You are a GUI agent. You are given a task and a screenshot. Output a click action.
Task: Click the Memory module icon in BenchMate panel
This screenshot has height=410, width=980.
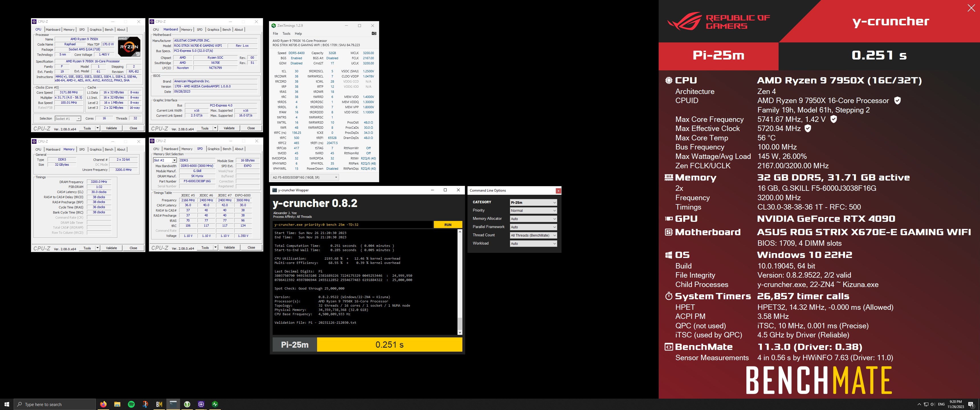point(668,177)
